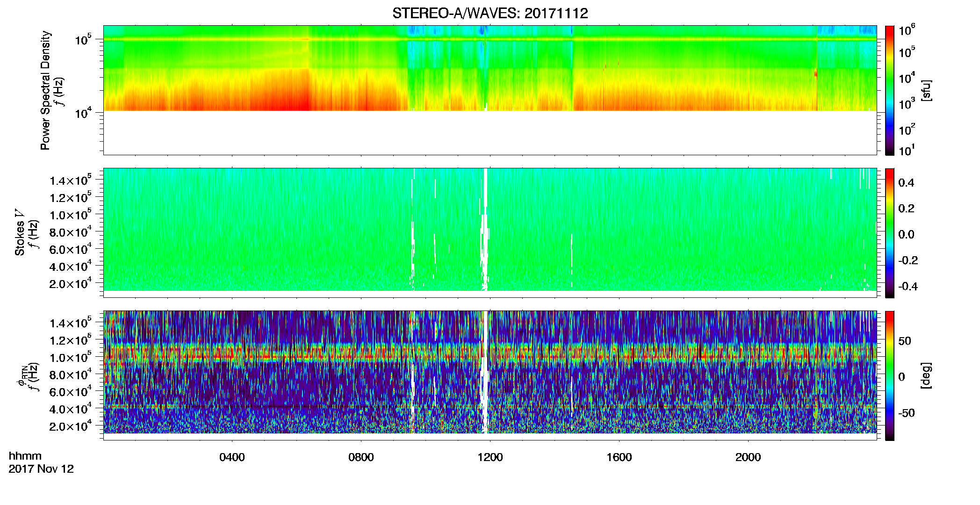Click the 1.4×10^5 tick of Stokes V panel
Screen dimensions: 980x505
(71, 180)
